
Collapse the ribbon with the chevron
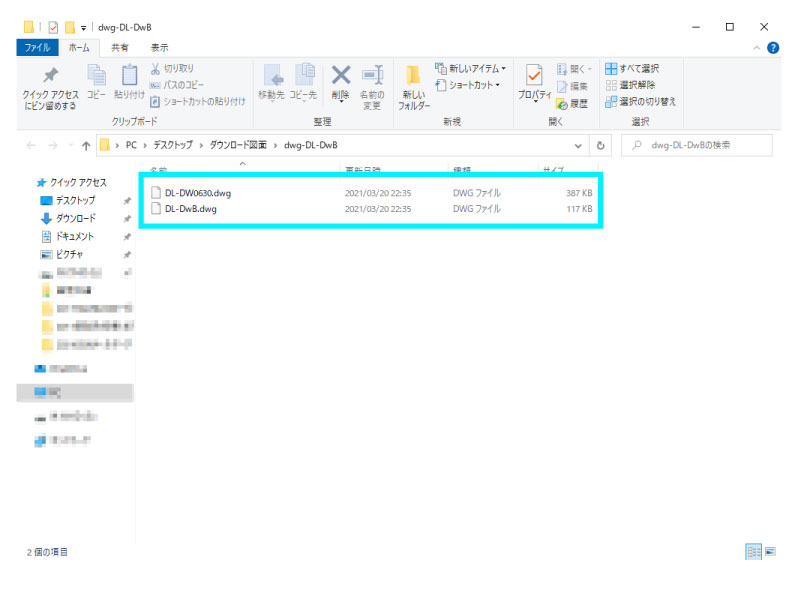tap(757, 47)
